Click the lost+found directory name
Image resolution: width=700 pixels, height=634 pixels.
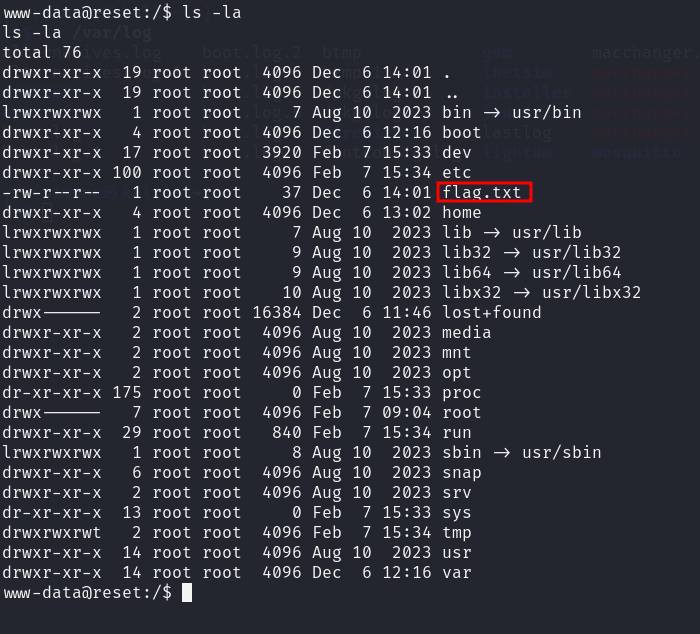click(x=491, y=312)
